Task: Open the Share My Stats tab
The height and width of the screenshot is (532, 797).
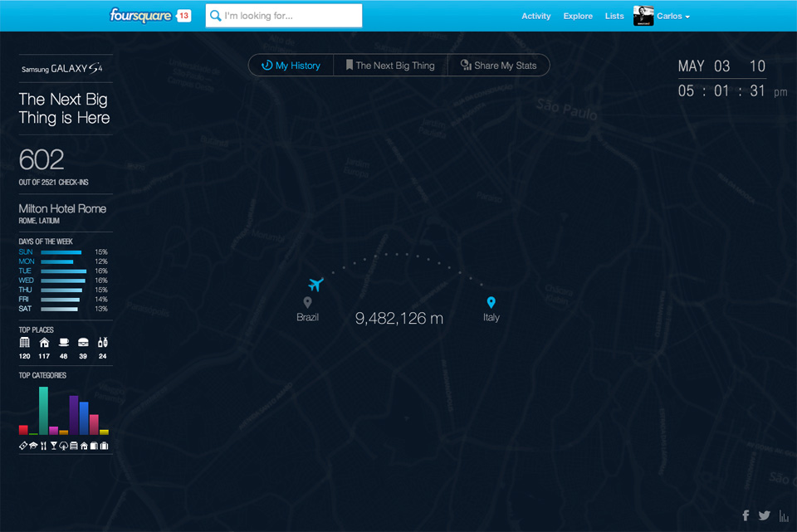Action: pos(498,65)
